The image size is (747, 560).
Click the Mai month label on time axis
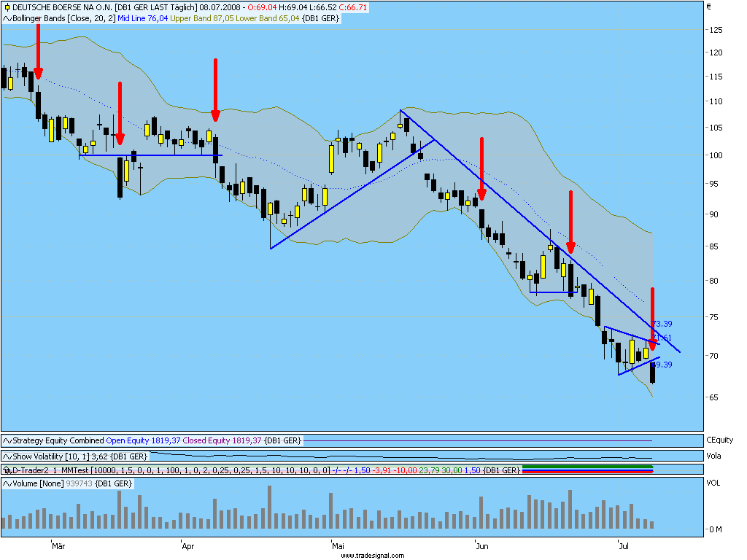click(x=338, y=546)
